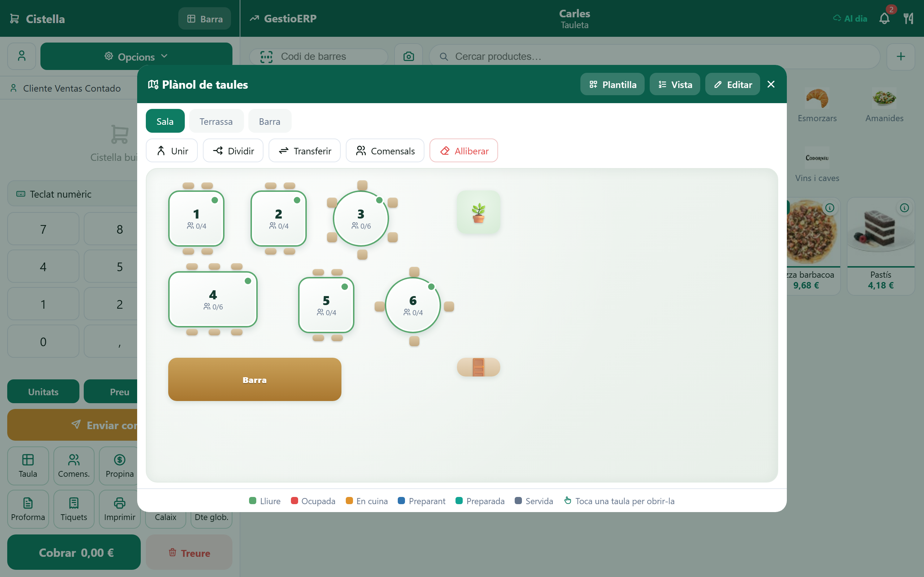Screen dimensions: 924x577
Task: Close the Plànol de taules dialog
Action: pyautogui.click(x=771, y=84)
